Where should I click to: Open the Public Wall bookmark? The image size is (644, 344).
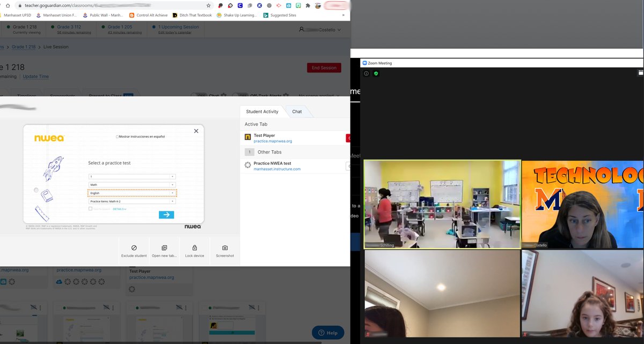click(103, 15)
